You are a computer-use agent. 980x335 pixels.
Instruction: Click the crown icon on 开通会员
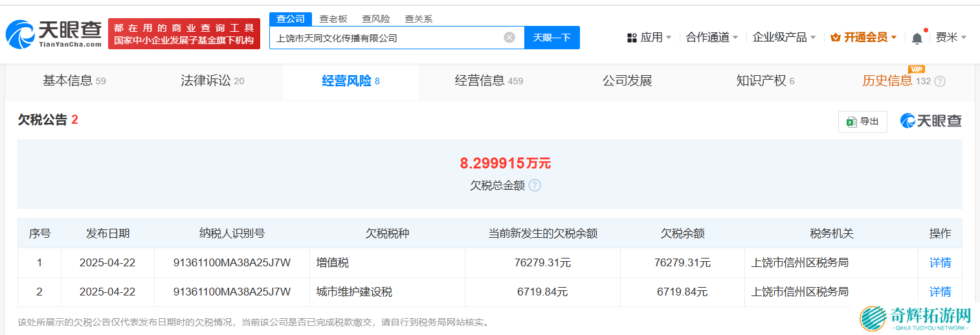pyautogui.click(x=835, y=38)
